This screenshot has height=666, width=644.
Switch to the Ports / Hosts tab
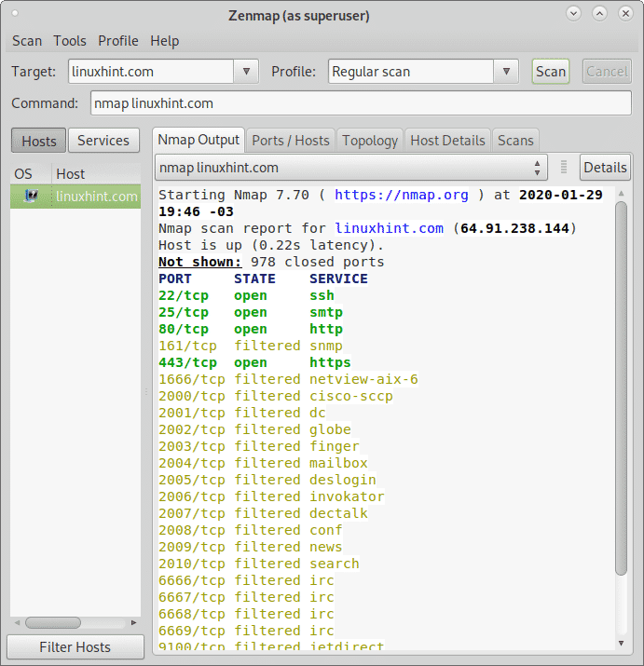(291, 141)
